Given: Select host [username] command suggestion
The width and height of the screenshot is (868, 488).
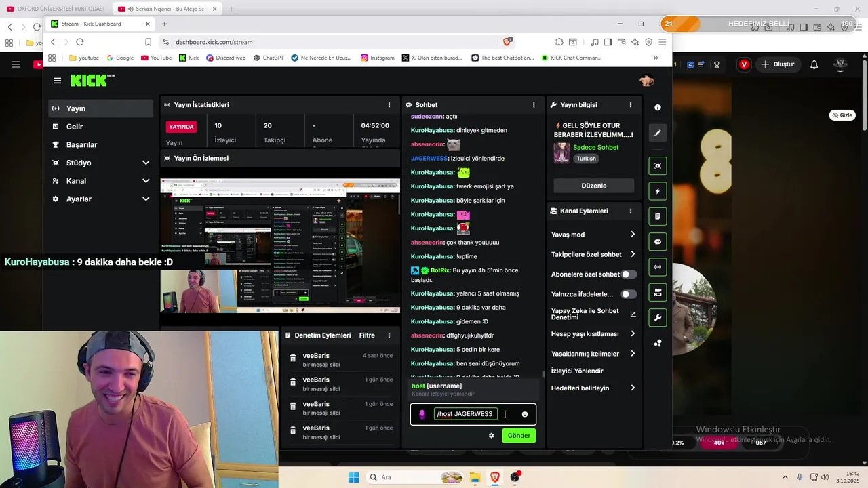Looking at the screenshot, I should (474, 390).
